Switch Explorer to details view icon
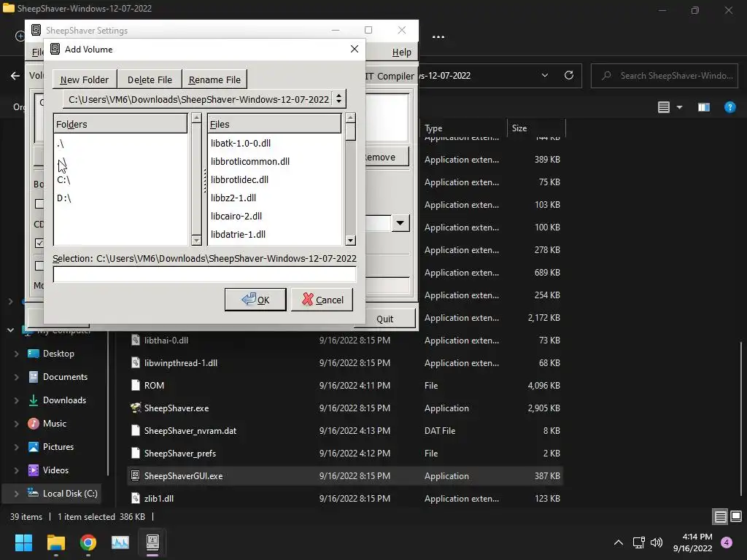Viewport: 747px width, 560px height. 720,516
